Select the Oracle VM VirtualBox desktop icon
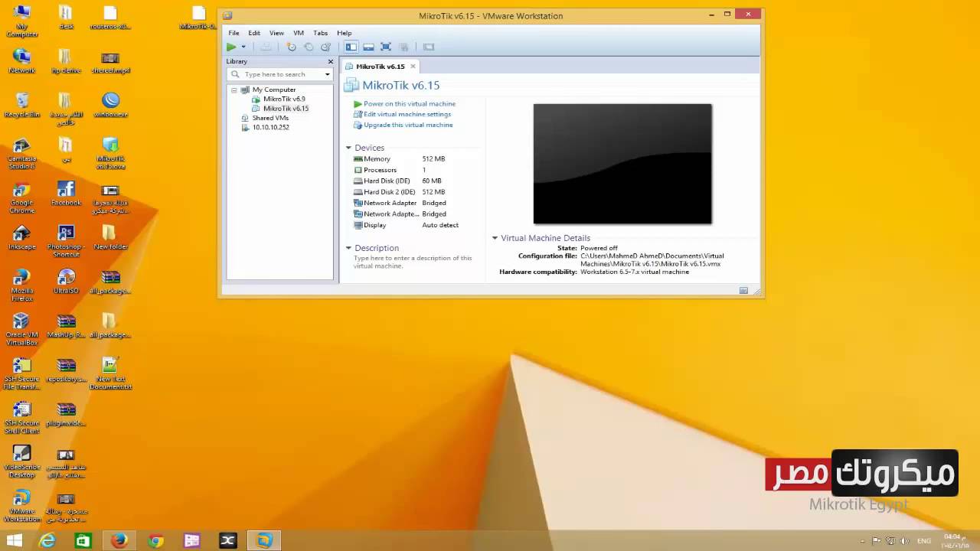Viewport: 980px width, 551px height. click(21, 330)
